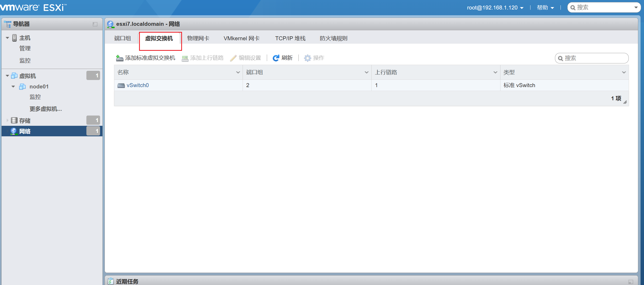Click the table resize grip handle
This screenshot has height=285, width=644.
625,102
